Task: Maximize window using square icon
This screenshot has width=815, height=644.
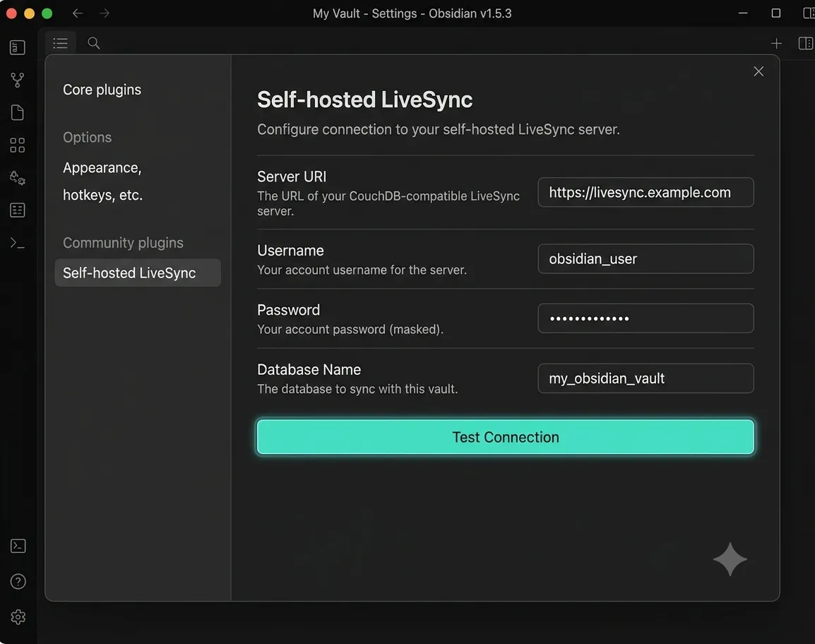Action: 775,13
